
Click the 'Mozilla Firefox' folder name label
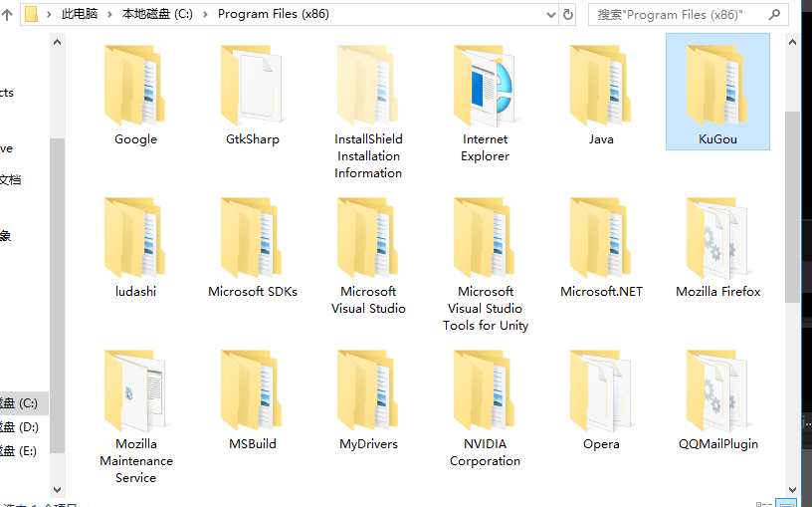coord(717,291)
